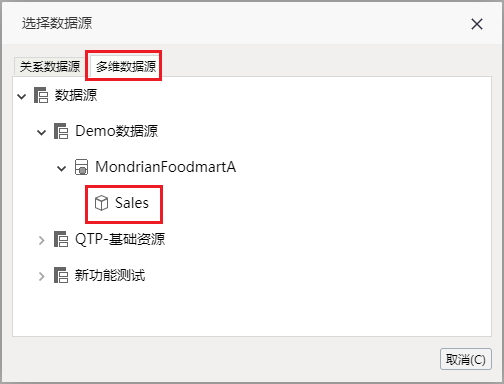Click the QTP-基础资源 folder icon
The width and height of the screenshot is (504, 384).
click(61, 239)
